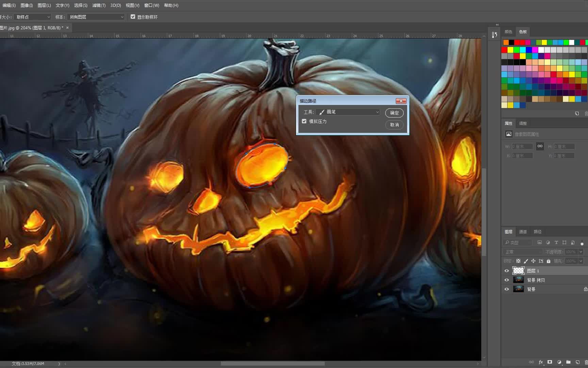Viewport: 588px width, 368px height.
Task: Click the pixel layer properties icon
Action: click(509, 134)
